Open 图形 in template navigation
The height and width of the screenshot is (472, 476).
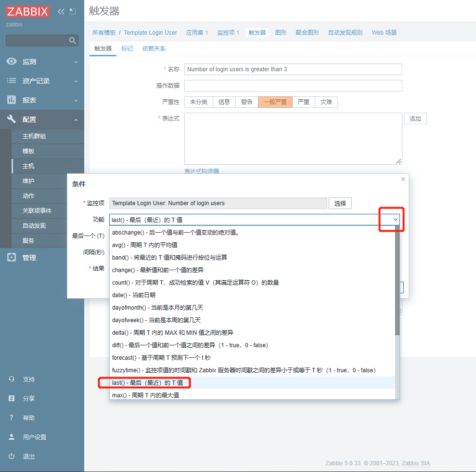coord(281,32)
